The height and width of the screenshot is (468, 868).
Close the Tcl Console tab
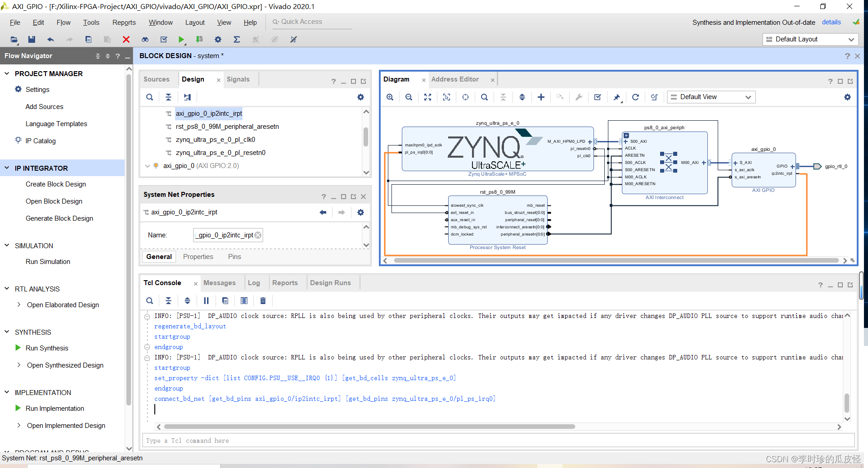pos(195,284)
